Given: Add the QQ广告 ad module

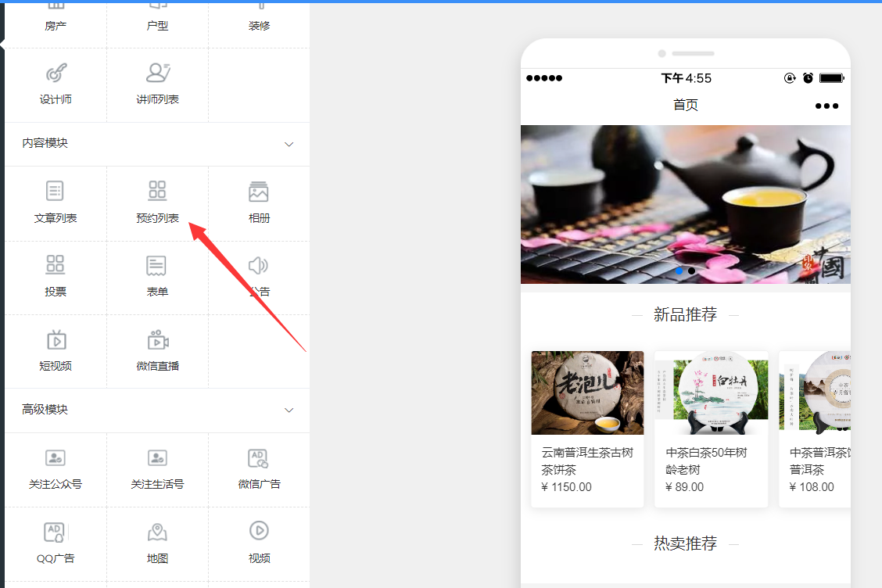Looking at the screenshot, I should (x=56, y=543).
